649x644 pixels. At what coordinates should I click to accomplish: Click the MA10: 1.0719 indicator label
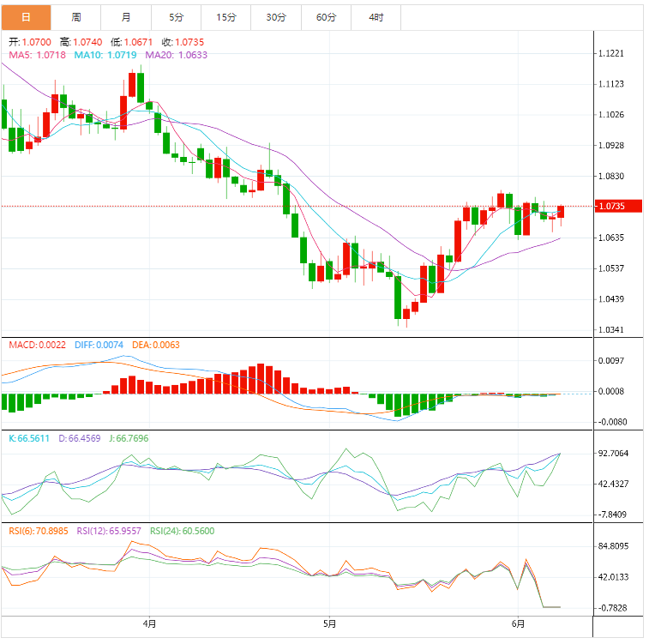click(x=105, y=55)
